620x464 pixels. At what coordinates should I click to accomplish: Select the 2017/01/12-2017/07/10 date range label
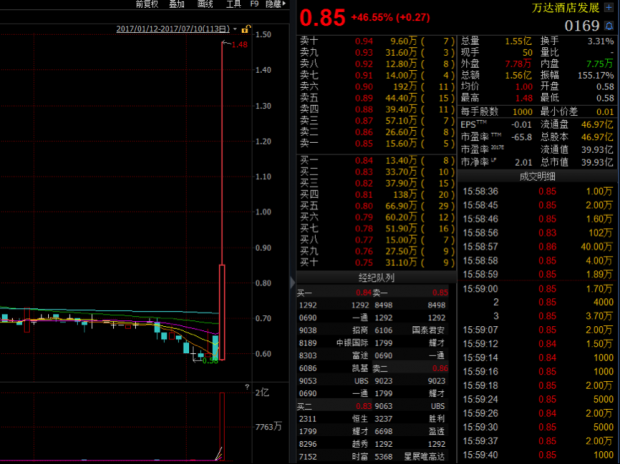point(173,29)
